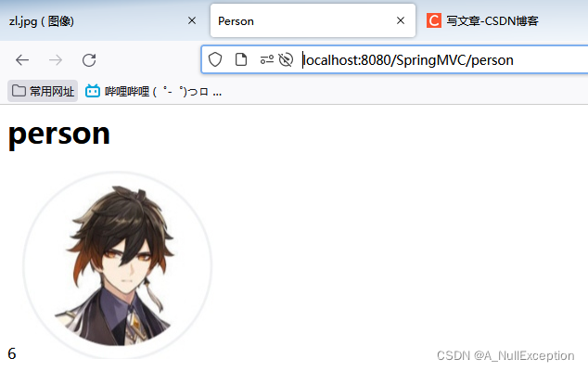Screen dimensions: 588x371
Task: Click the autoplay blocked icon
Action: (x=286, y=59)
